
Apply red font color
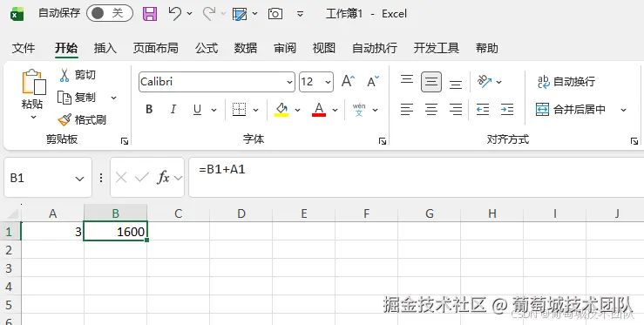[x=319, y=109]
